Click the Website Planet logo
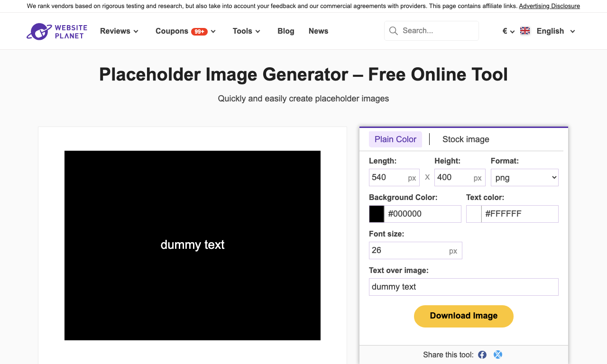 [57, 31]
